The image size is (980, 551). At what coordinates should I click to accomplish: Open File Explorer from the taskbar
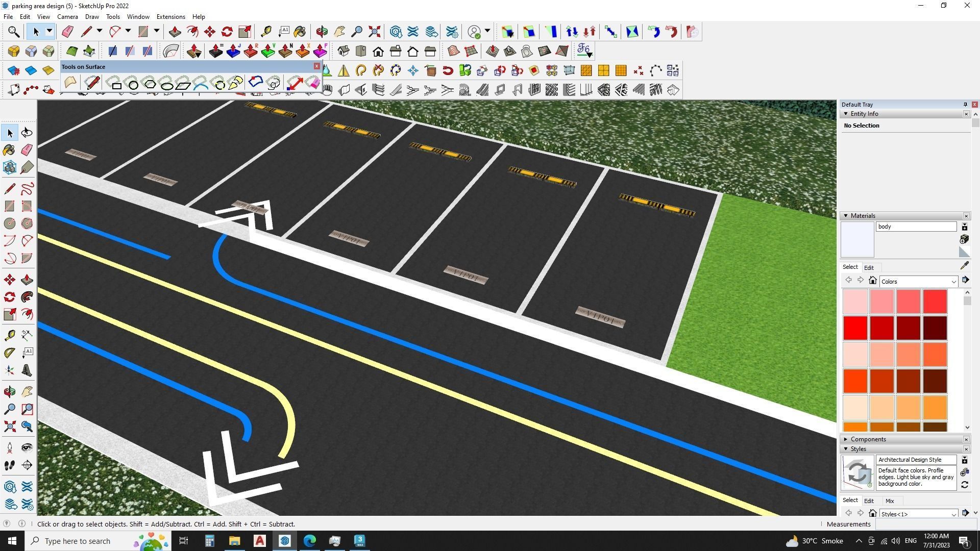234,541
